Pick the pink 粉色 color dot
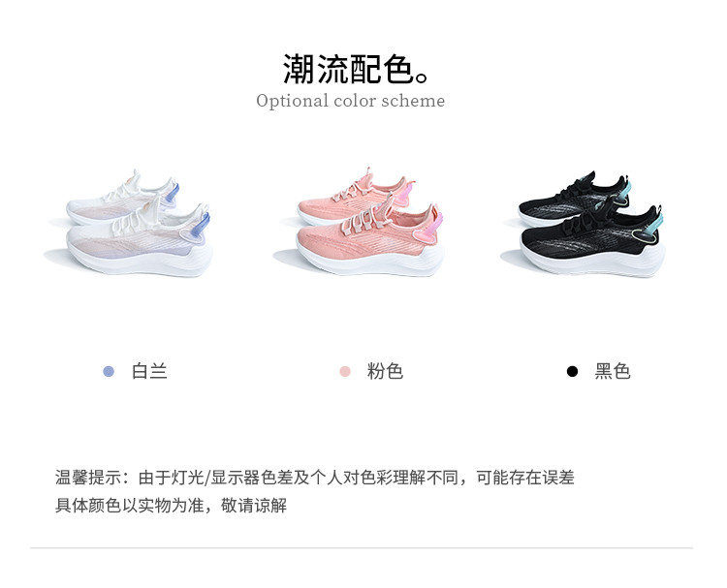Viewport: 727px width, 588px height. pyautogui.click(x=345, y=372)
